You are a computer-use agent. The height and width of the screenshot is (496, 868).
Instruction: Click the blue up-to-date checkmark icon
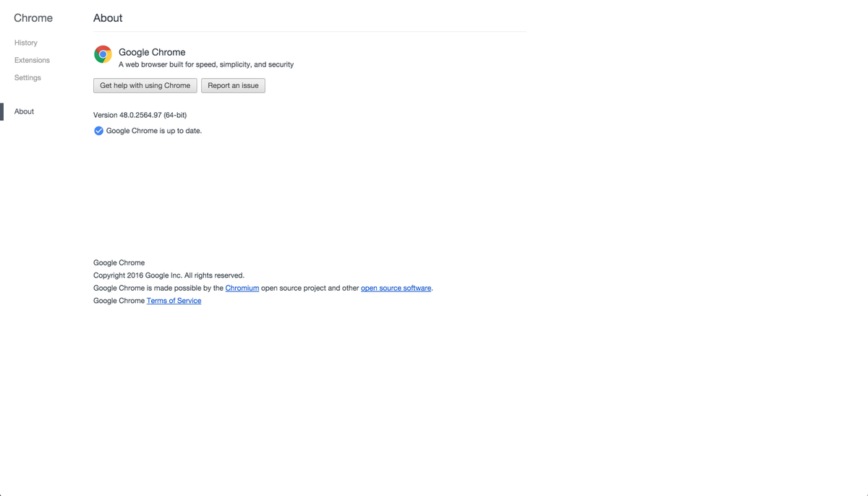(98, 131)
